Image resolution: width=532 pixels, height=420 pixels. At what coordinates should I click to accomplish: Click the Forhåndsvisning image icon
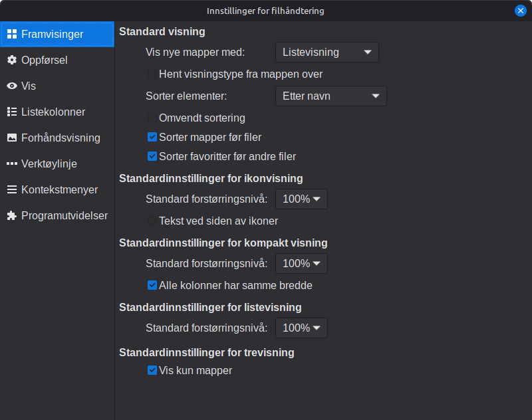[x=12, y=138]
